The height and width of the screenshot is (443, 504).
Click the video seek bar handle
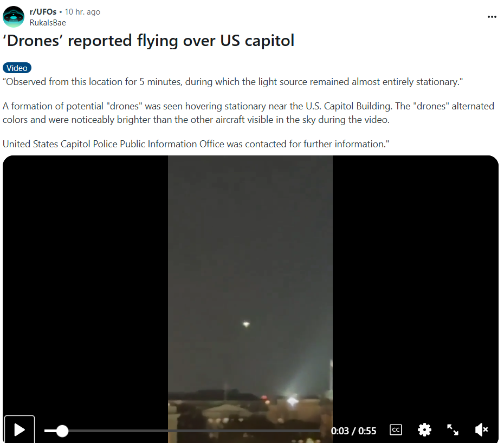[62, 431]
